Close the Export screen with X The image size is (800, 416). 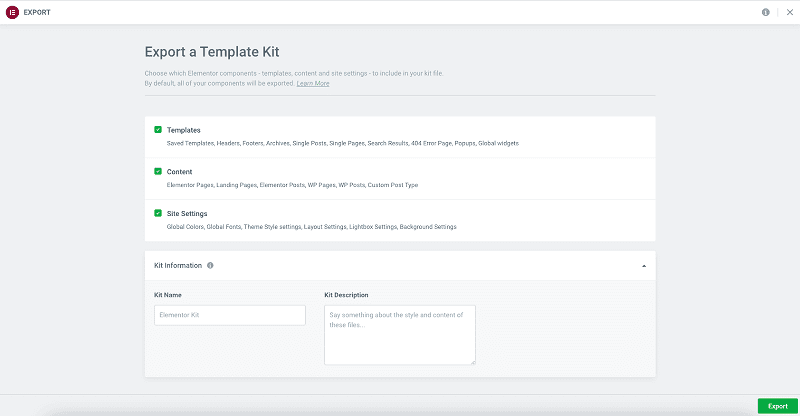788,12
